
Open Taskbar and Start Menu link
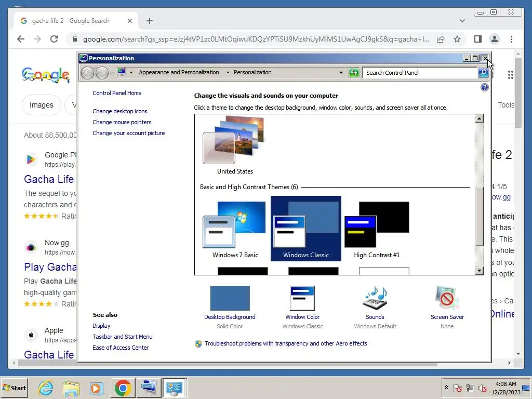123,337
